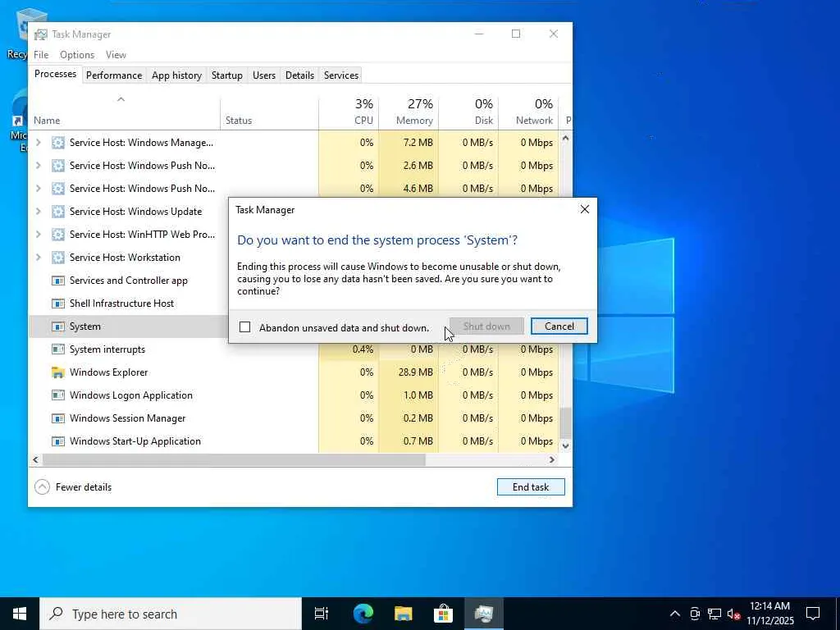Click the System interrupts icon
The height and width of the screenshot is (630, 840).
[58, 349]
